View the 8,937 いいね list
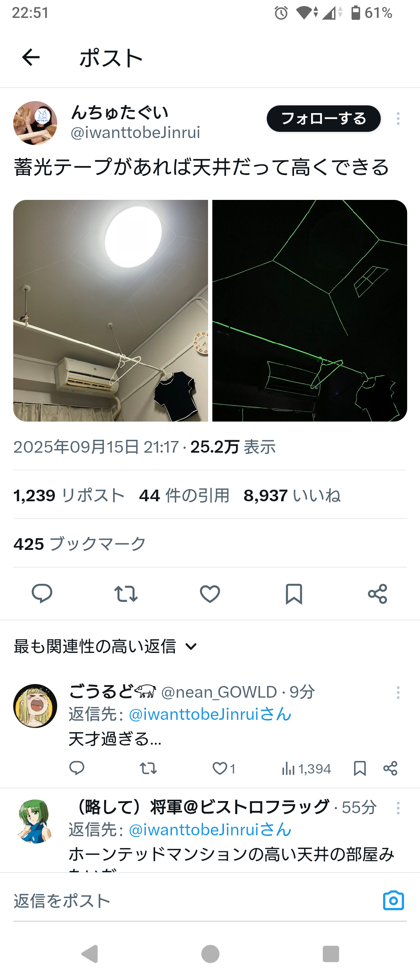Screen dimensions: 420x980 pos(292,495)
